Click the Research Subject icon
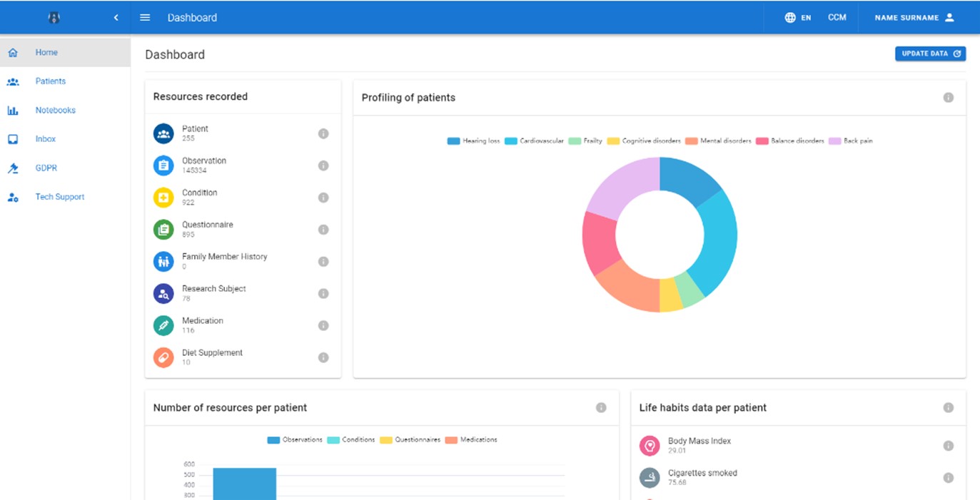Viewport: 980px width, 500px height. (x=163, y=293)
